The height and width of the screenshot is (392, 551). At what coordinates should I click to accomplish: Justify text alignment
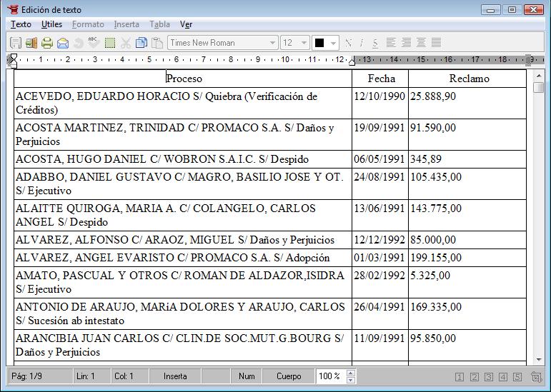coord(436,42)
